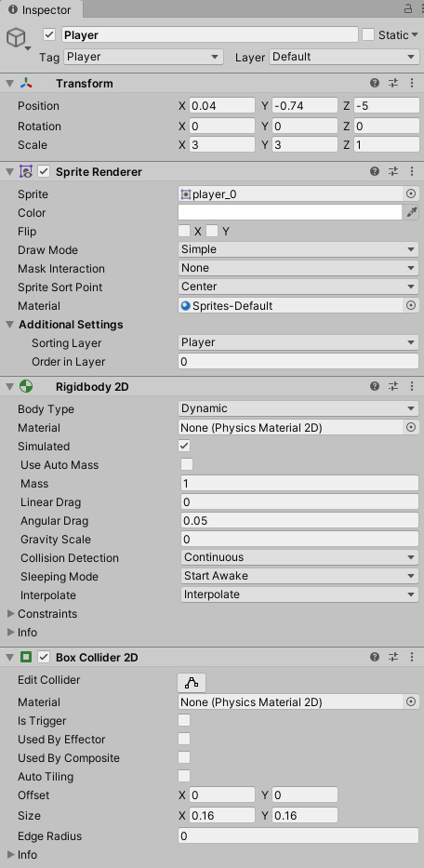The height and width of the screenshot is (868, 424).
Task: Toggle the Static checkbox
Action: point(368,34)
